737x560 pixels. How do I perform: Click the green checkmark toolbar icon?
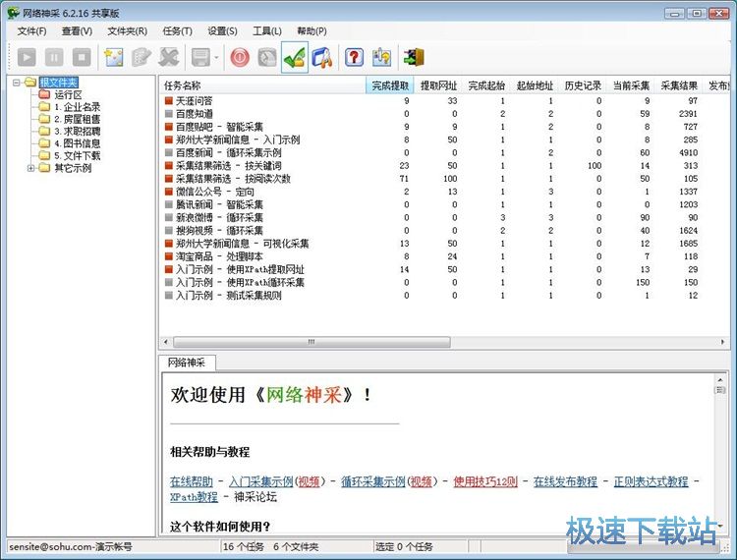[295, 57]
